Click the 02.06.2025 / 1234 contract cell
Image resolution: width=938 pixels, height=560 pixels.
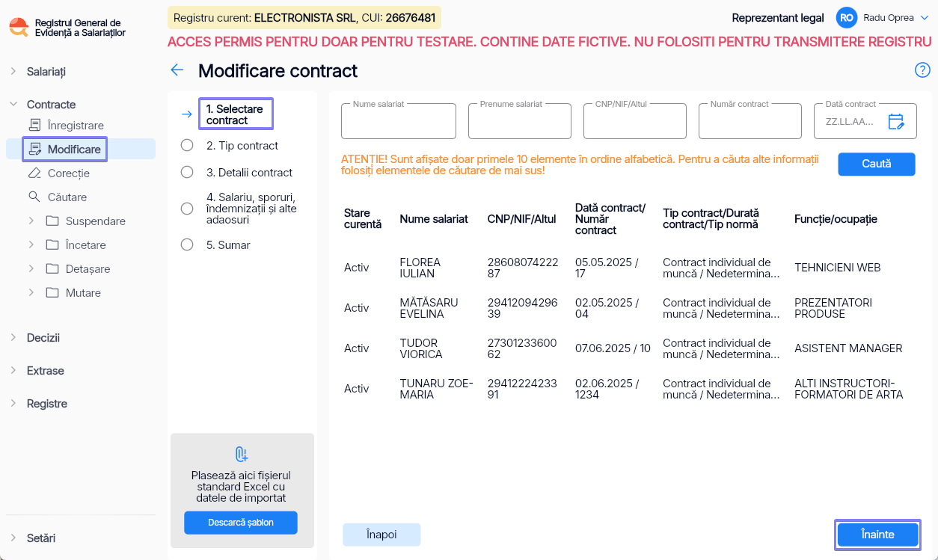pyautogui.click(x=607, y=389)
